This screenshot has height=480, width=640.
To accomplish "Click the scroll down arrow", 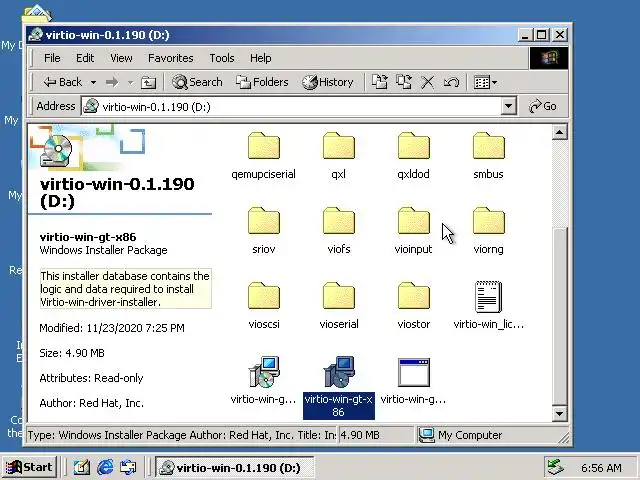I will coord(560,413).
